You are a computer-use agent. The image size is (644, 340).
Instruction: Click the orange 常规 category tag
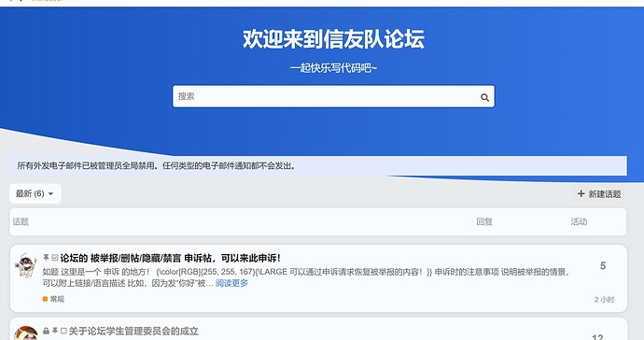coord(53,299)
